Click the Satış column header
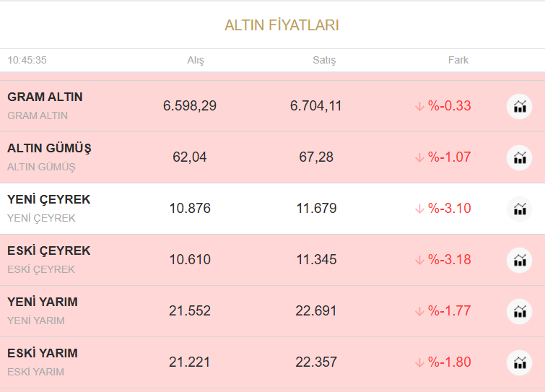 [x=324, y=60]
